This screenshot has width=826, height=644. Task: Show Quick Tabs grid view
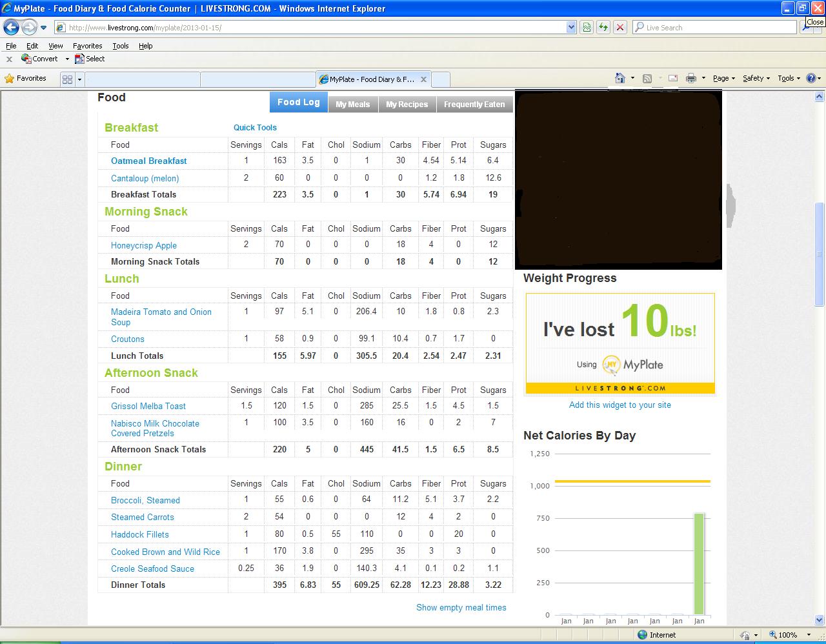tap(67, 79)
